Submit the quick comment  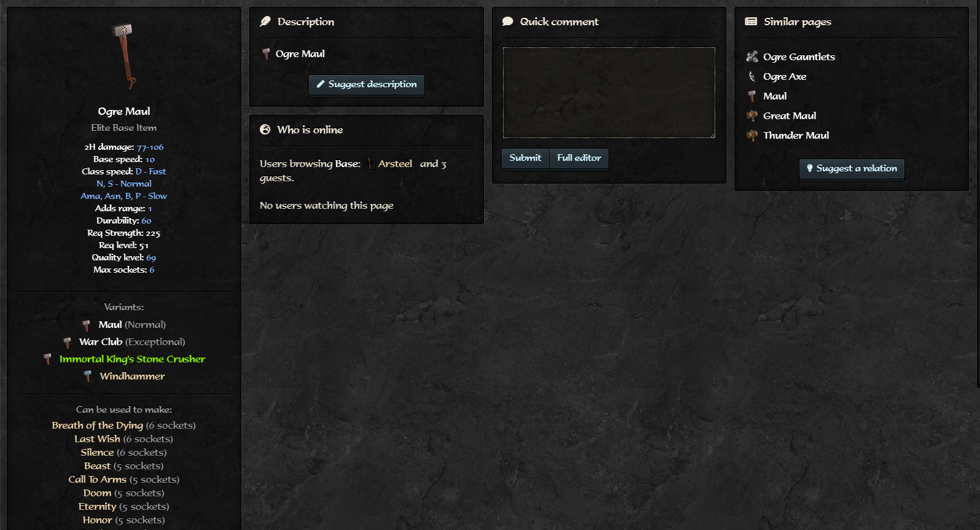point(525,158)
